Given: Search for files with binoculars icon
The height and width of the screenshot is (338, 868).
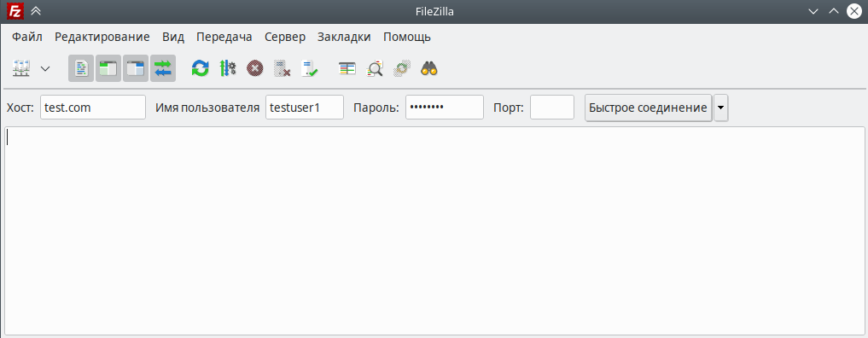Looking at the screenshot, I should (429, 68).
